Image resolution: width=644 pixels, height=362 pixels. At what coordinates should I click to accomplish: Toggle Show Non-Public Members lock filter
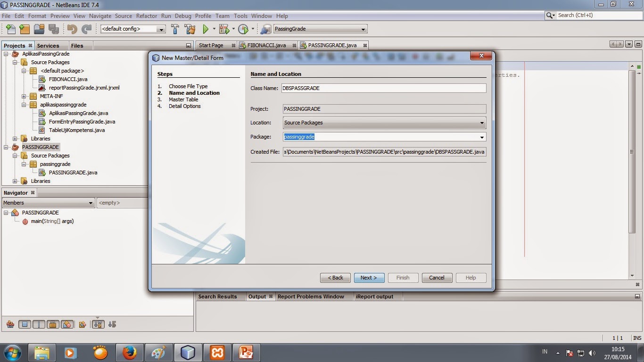(x=53, y=324)
